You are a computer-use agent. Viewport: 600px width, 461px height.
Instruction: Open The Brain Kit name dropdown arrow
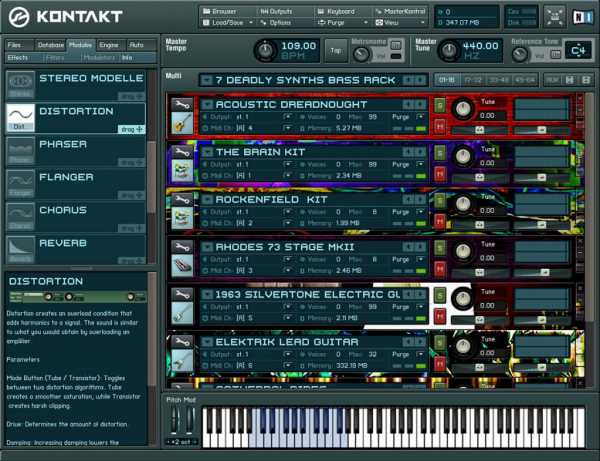[x=207, y=152]
